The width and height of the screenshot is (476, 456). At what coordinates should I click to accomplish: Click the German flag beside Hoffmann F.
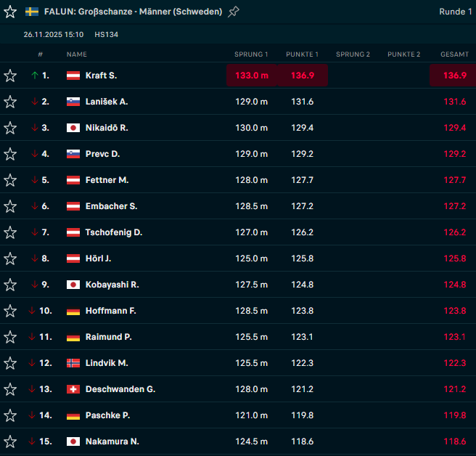73,311
